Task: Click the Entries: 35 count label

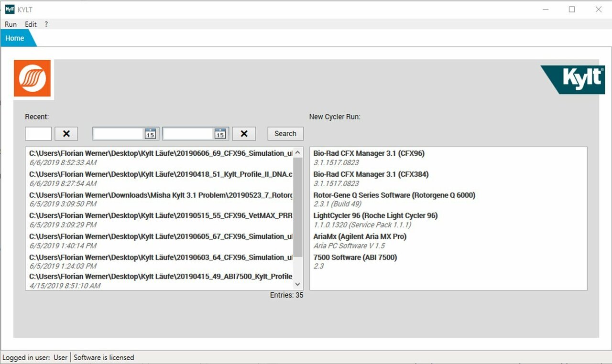Action: [x=286, y=295]
